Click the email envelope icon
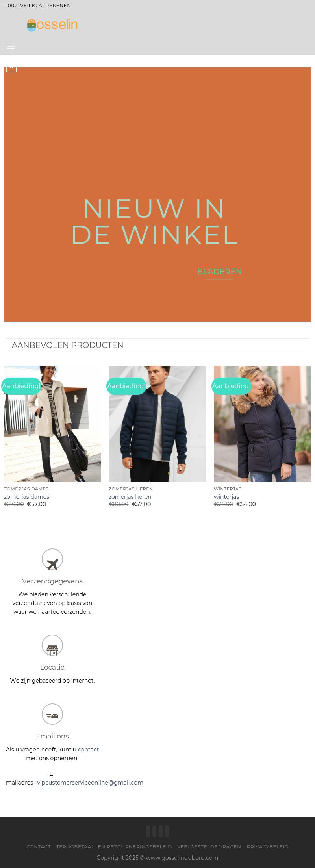This screenshot has width=315, height=868. (52, 714)
